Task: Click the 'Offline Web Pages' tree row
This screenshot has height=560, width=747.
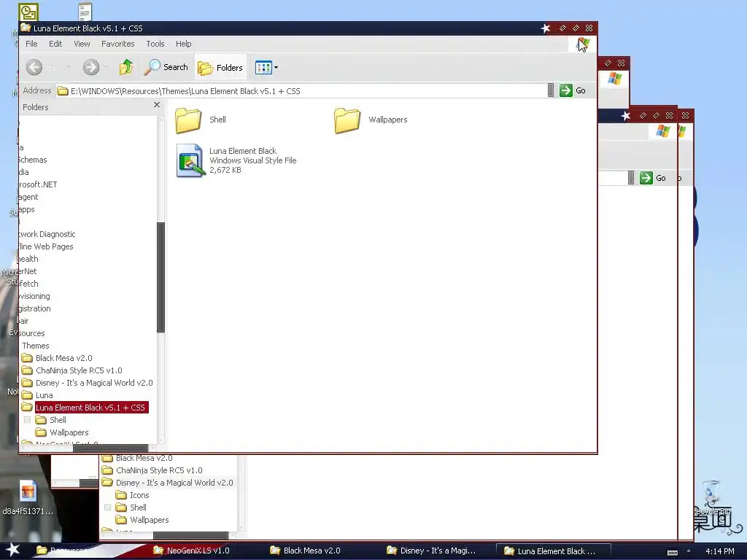Action: (x=46, y=246)
